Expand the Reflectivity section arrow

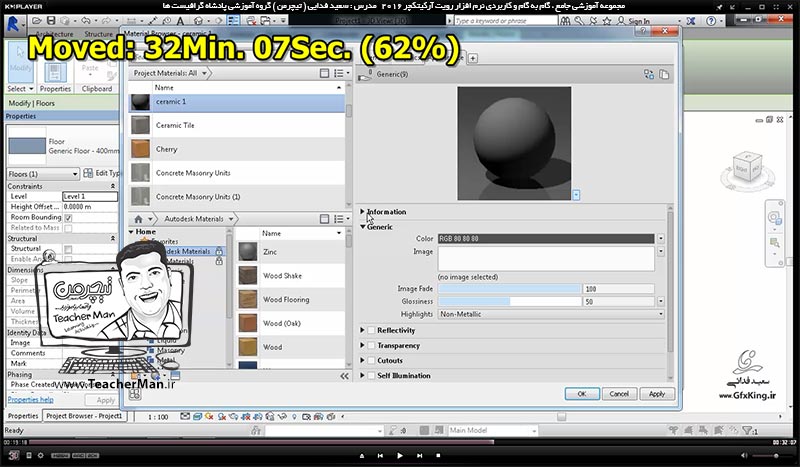362,331
